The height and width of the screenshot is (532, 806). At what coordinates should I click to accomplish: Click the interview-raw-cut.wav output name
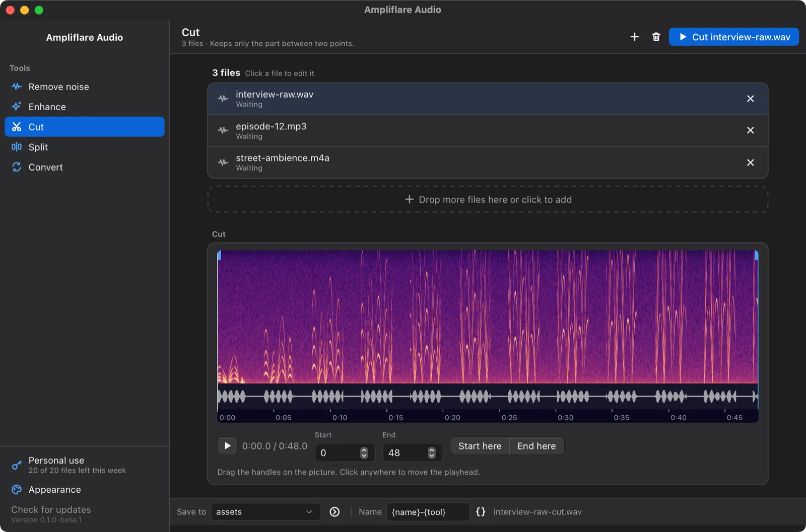(x=538, y=512)
